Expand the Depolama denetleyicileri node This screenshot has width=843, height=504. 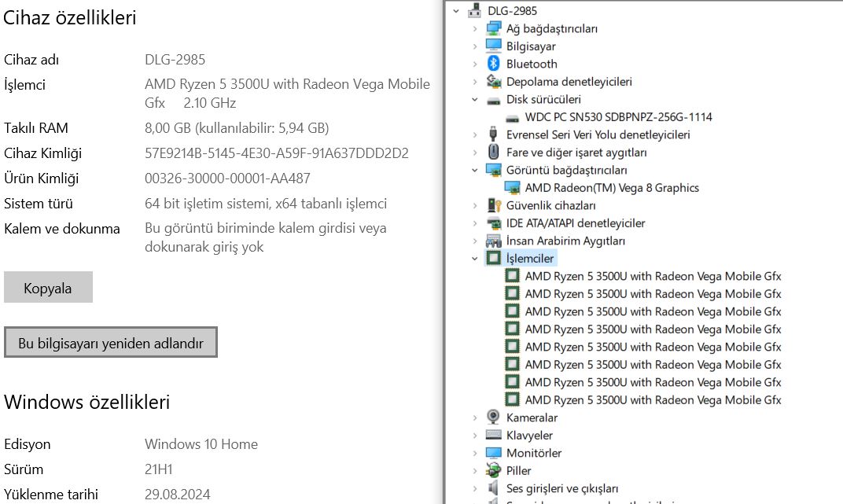pyautogui.click(x=475, y=82)
